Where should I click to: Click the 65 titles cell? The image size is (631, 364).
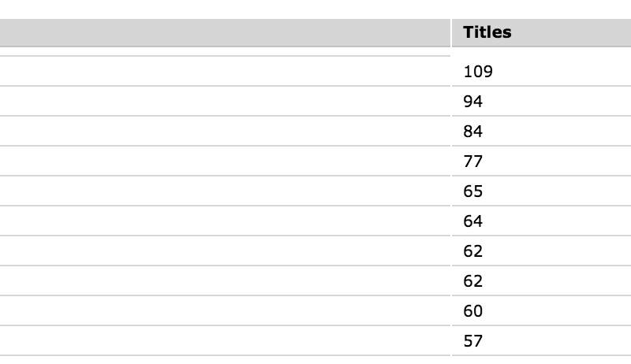pos(541,191)
